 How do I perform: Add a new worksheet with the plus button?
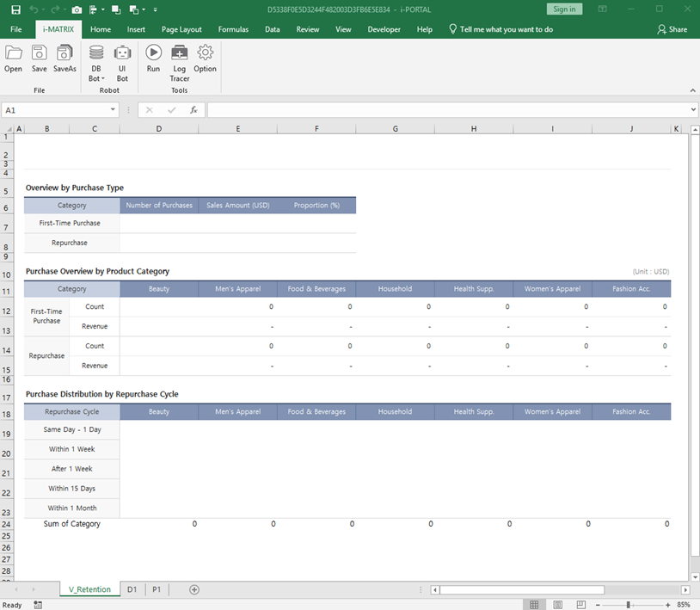pos(193,589)
